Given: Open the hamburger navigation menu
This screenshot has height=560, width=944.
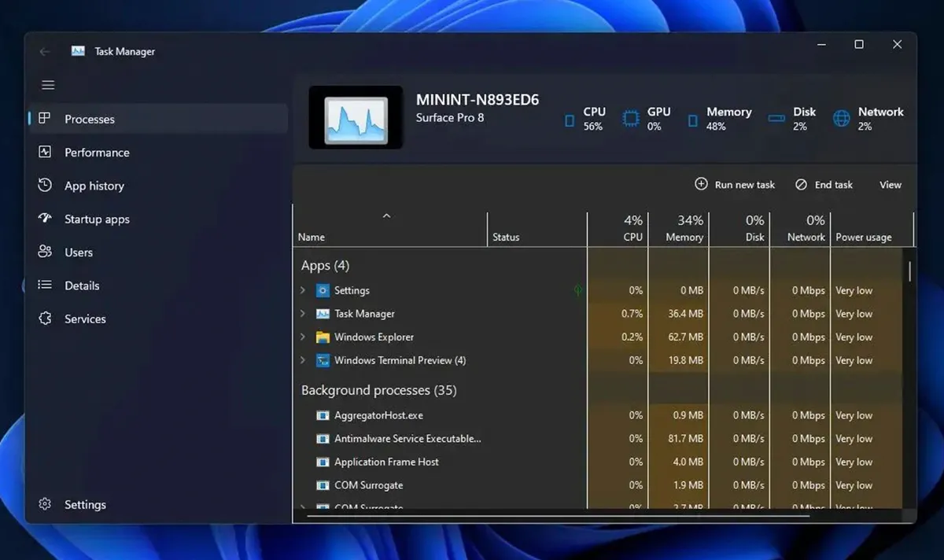Looking at the screenshot, I should pyautogui.click(x=48, y=85).
